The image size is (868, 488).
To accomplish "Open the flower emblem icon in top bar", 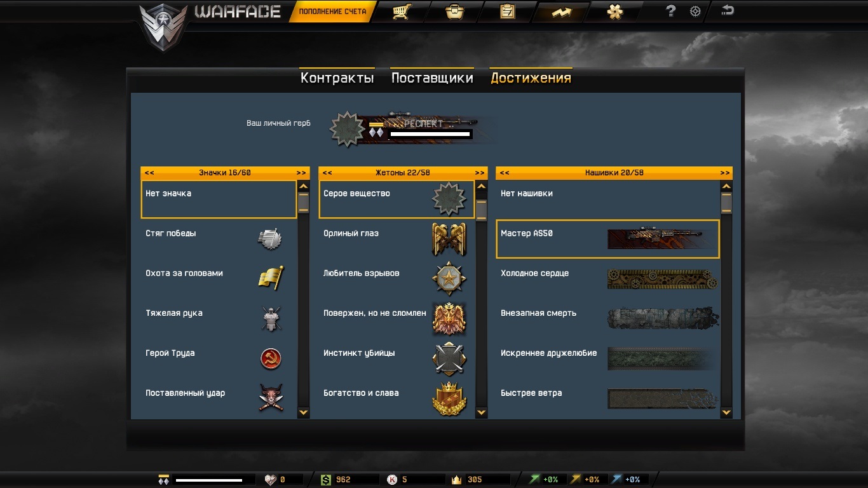I will coord(615,11).
